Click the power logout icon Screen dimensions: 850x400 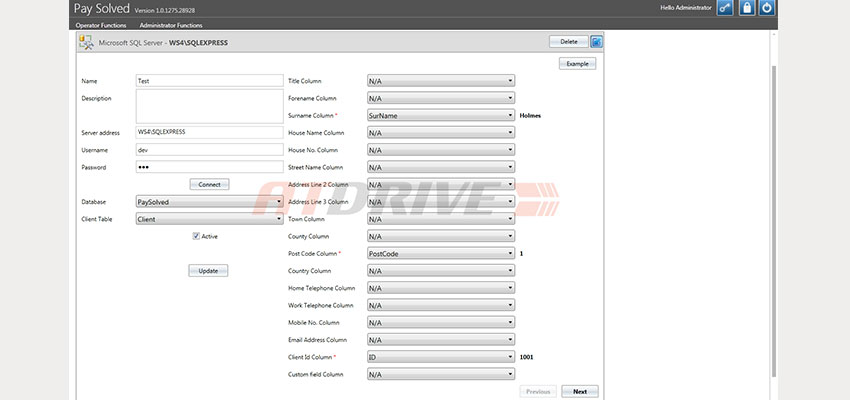point(767,8)
